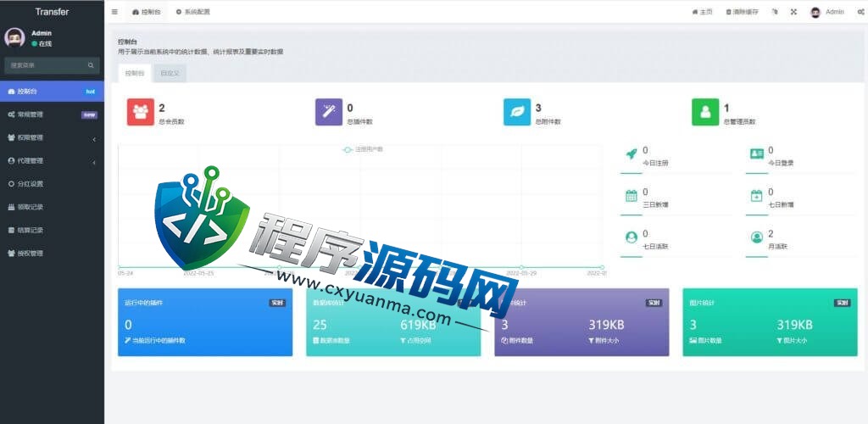
Task: Click the 319KB value in 图片统计 card
Action: 794,325
